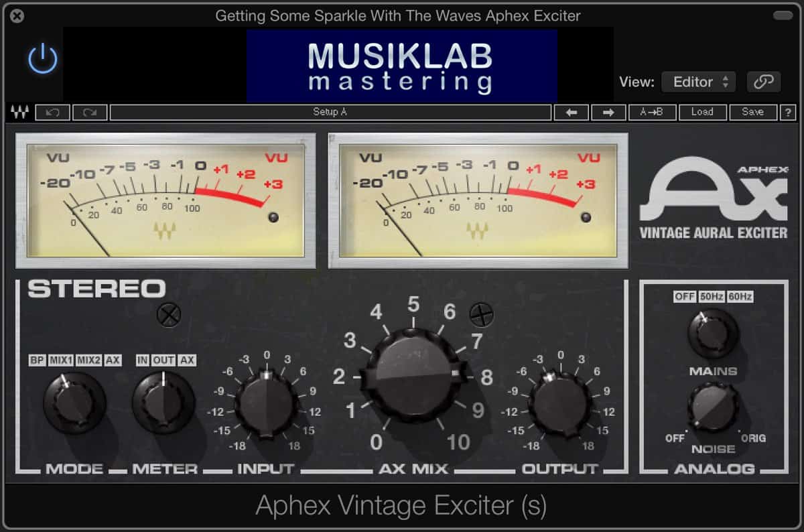Undo the last parameter change
This screenshot has height=532, width=804.
52,113
